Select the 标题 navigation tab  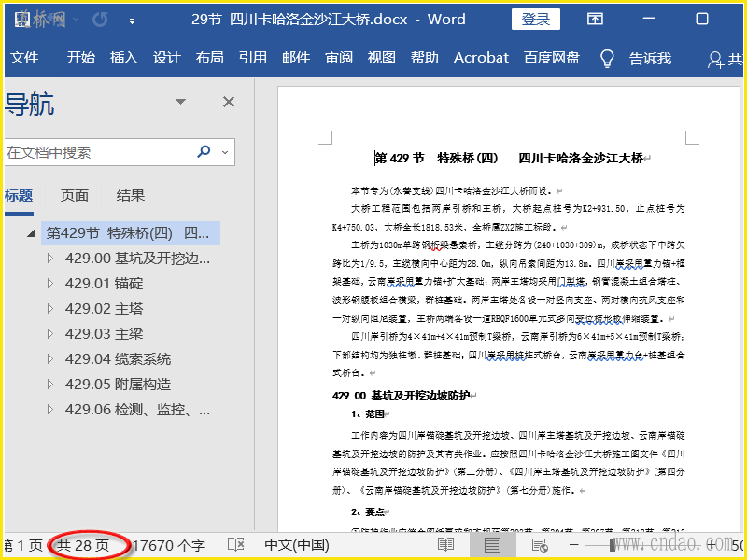tap(19, 196)
